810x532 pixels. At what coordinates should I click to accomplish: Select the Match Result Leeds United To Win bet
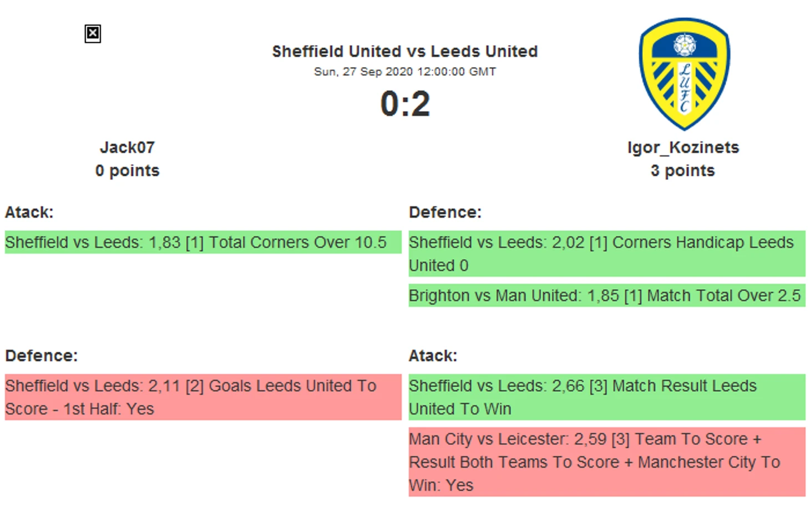coord(606,397)
